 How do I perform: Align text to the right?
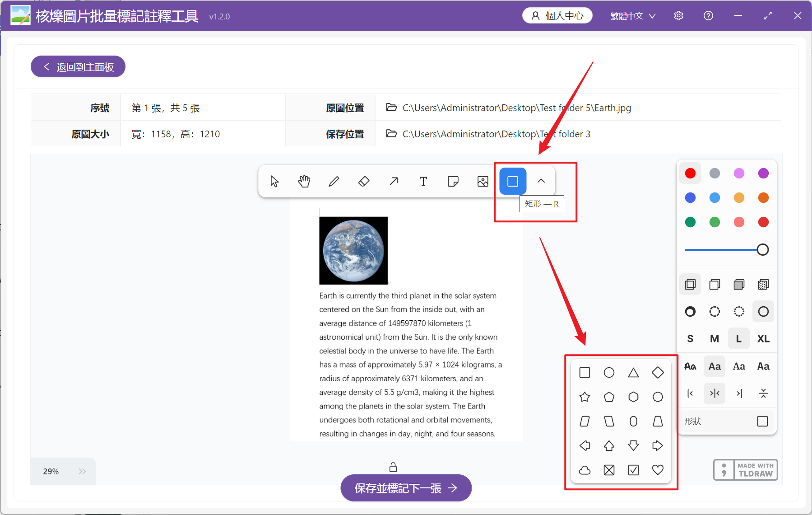coord(739,393)
